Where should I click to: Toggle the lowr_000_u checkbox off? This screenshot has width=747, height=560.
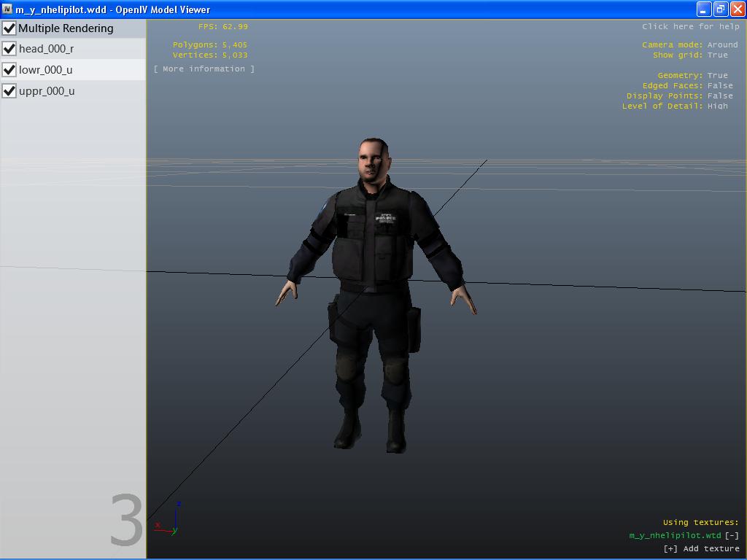(9, 70)
